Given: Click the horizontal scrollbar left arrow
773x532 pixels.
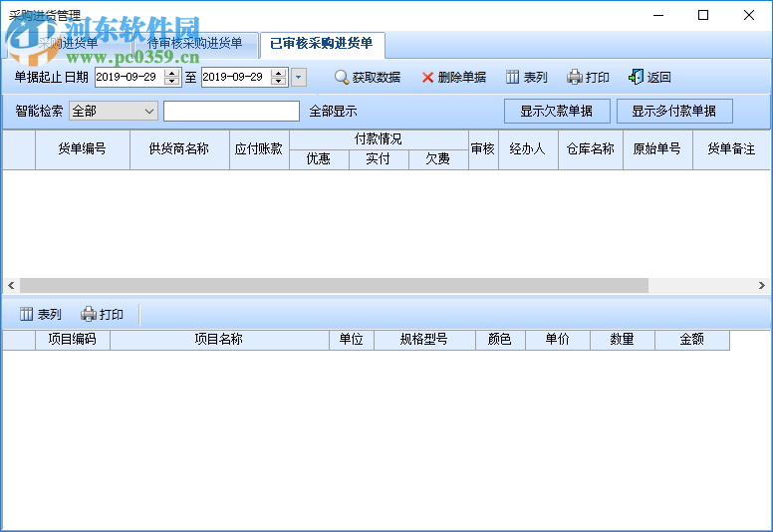Looking at the screenshot, I should [11, 285].
